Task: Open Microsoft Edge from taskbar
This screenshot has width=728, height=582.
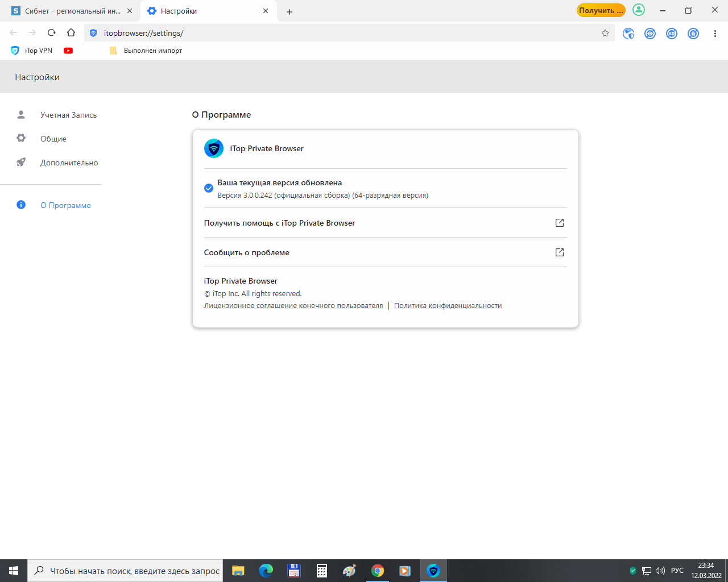Action: (x=266, y=571)
